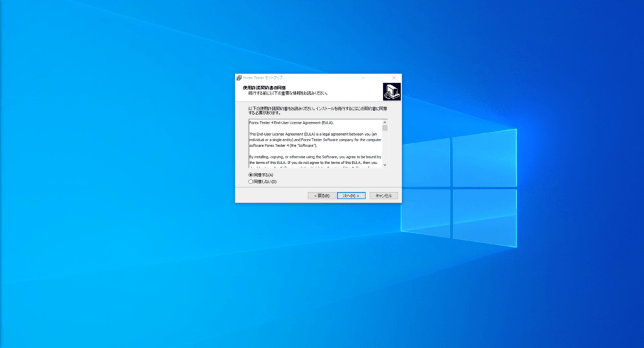This screenshot has height=348, width=644.
Task: Close the Forex Tester setup window
Action: (x=394, y=77)
